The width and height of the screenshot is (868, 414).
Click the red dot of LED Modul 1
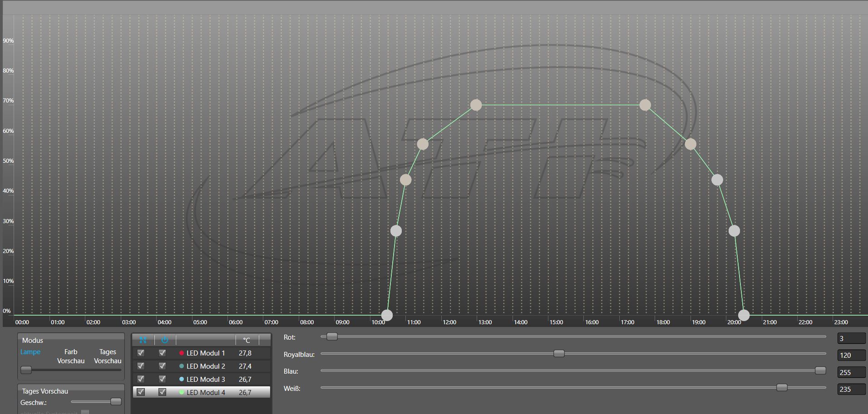tap(182, 353)
